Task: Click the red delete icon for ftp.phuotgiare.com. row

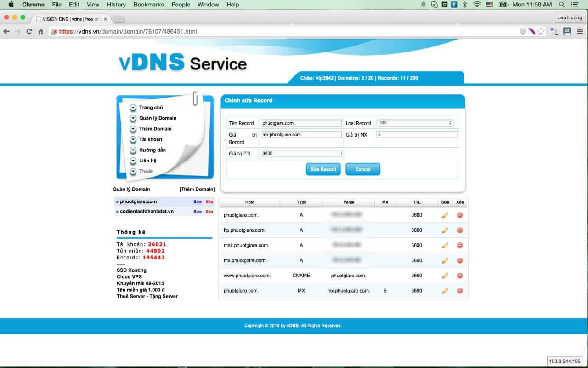Action: [459, 230]
